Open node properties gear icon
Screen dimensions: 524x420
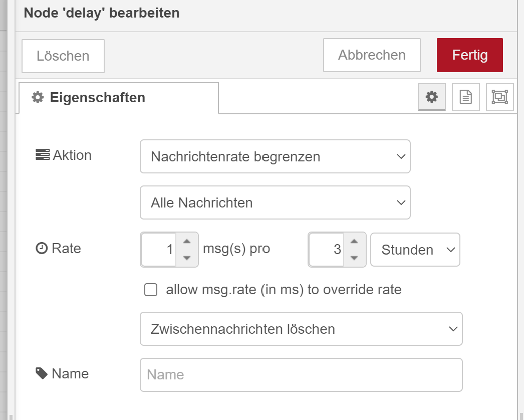pyautogui.click(x=431, y=97)
